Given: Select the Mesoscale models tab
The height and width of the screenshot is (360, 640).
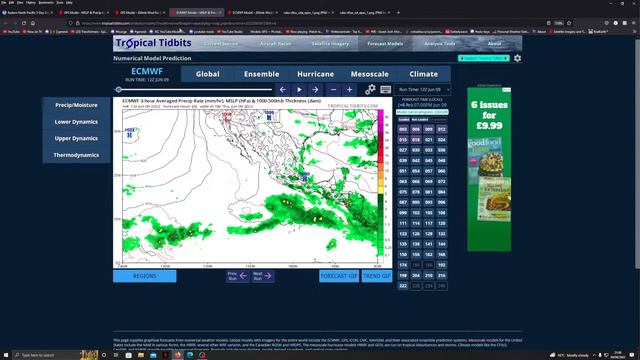Looking at the screenshot, I should point(369,74).
